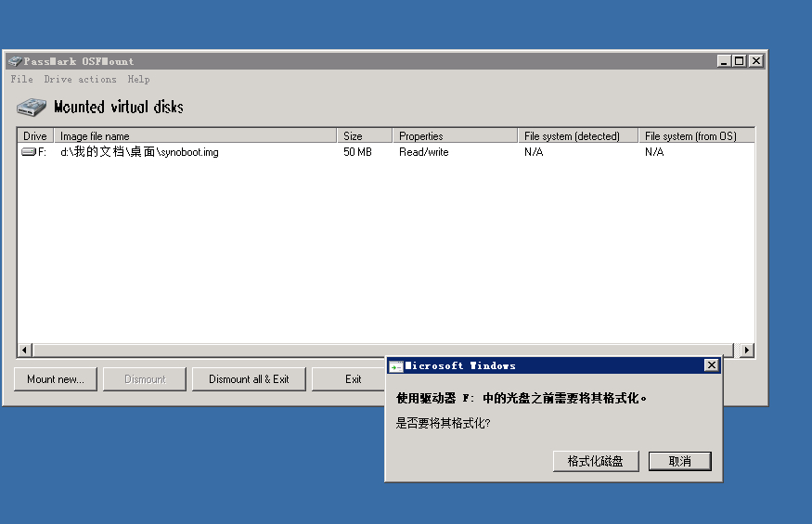Open the OSFMount title bar system icon
The width and height of the screenshot is (812, 524).
tap(14, 61)
